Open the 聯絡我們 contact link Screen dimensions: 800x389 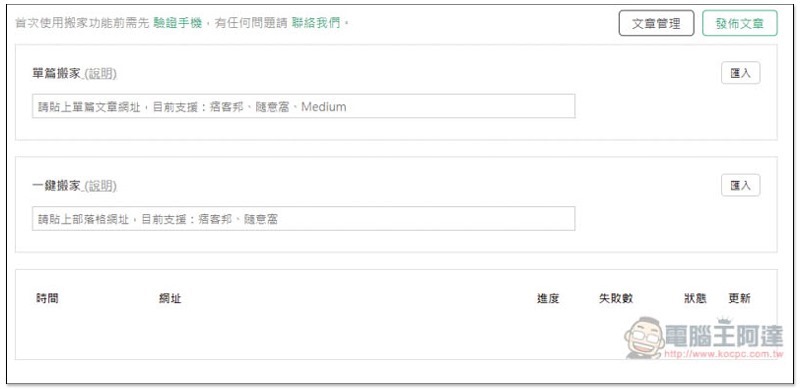click(x=316, y=23)
